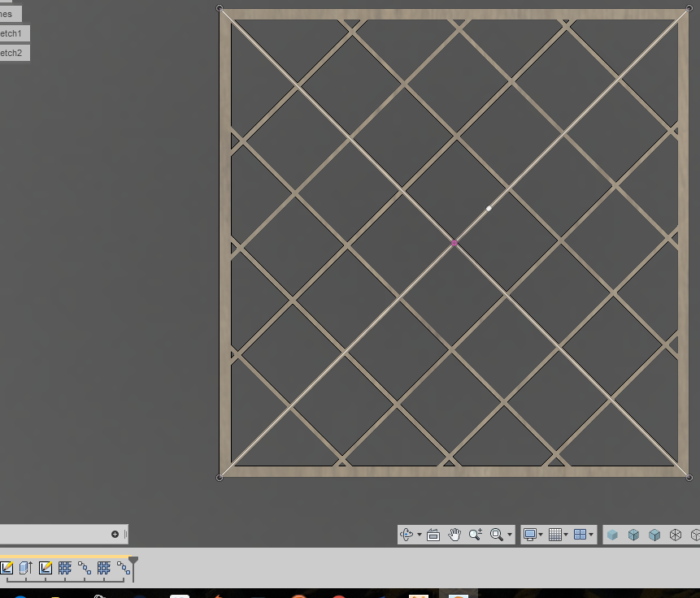Click the edit sketch pencil icon
Image resolution: width=700 pixels, height=598 pixels.
pyautogui.click(x=7, y=568)
